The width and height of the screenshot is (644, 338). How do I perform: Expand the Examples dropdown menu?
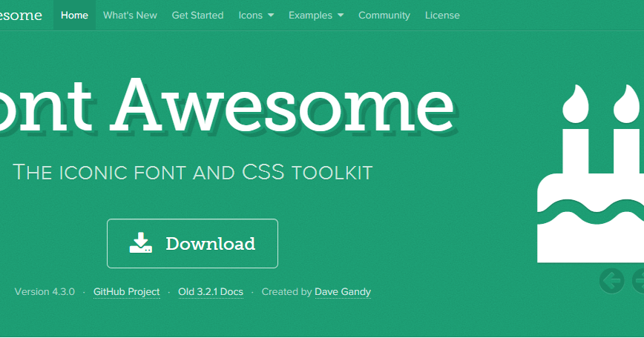click(316, 15)
